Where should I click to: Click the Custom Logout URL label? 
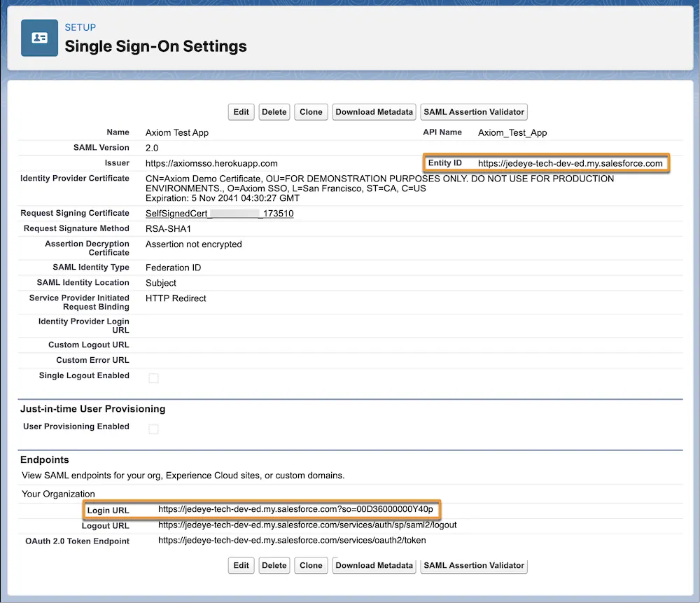89,345
